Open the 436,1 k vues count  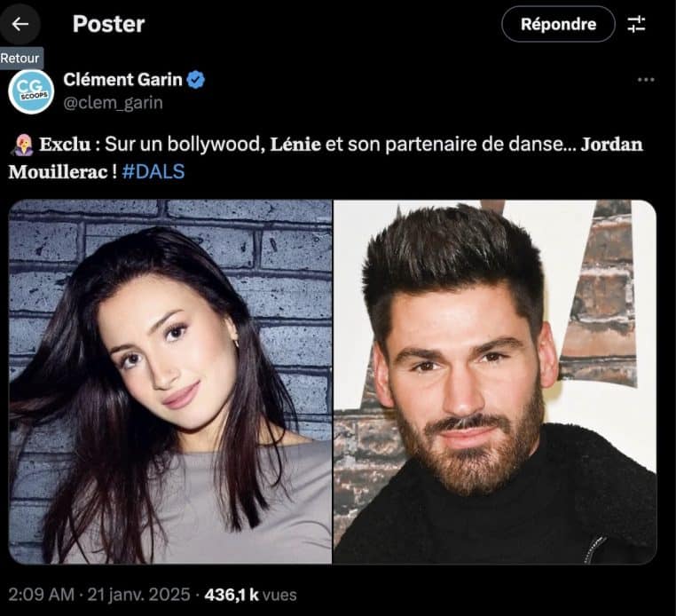pyautogui.click(x=250, y=595)
